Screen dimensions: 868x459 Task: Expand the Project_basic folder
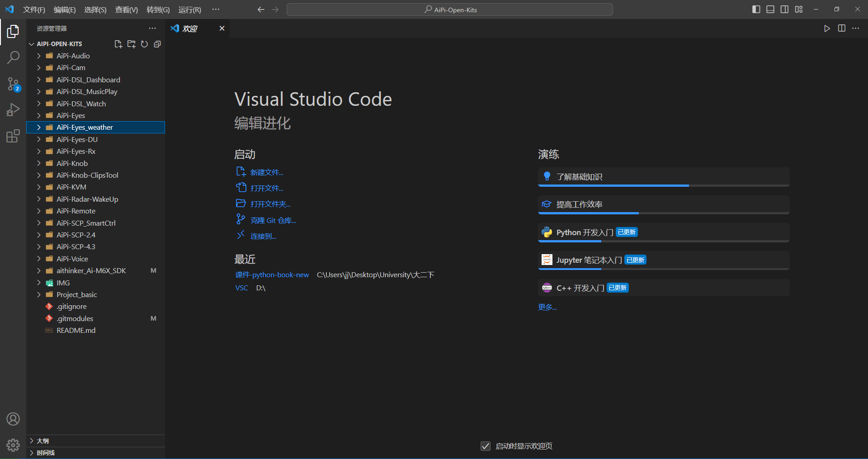[x=96, y=294]
